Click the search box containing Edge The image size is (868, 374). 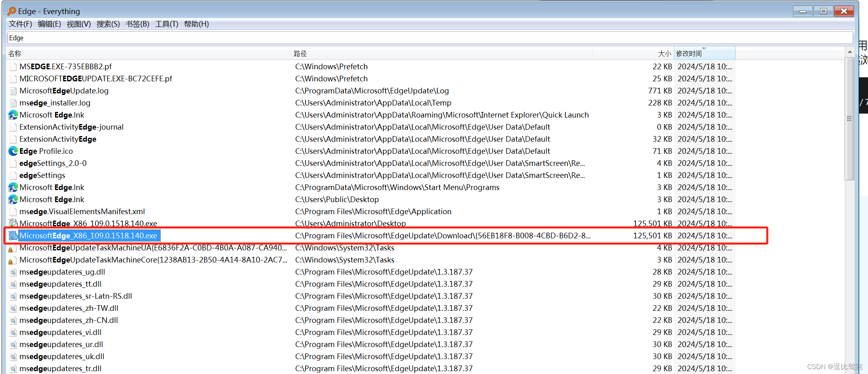430,38
